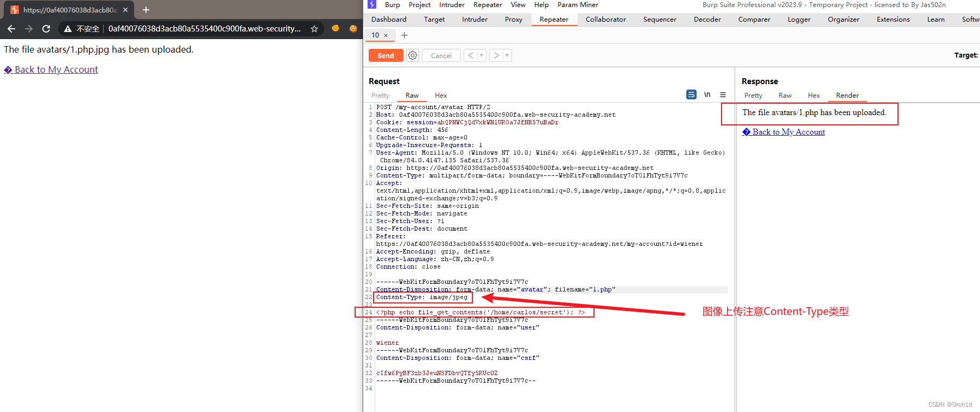Switch to the Extensions tab
Viewport: 980px width, 412px height.
point(893,19)
